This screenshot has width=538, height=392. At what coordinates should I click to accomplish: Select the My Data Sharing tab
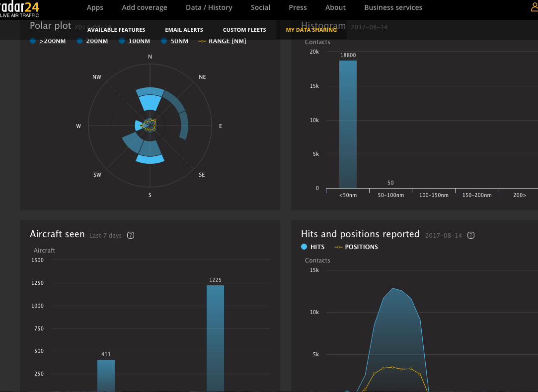(311, 30)
